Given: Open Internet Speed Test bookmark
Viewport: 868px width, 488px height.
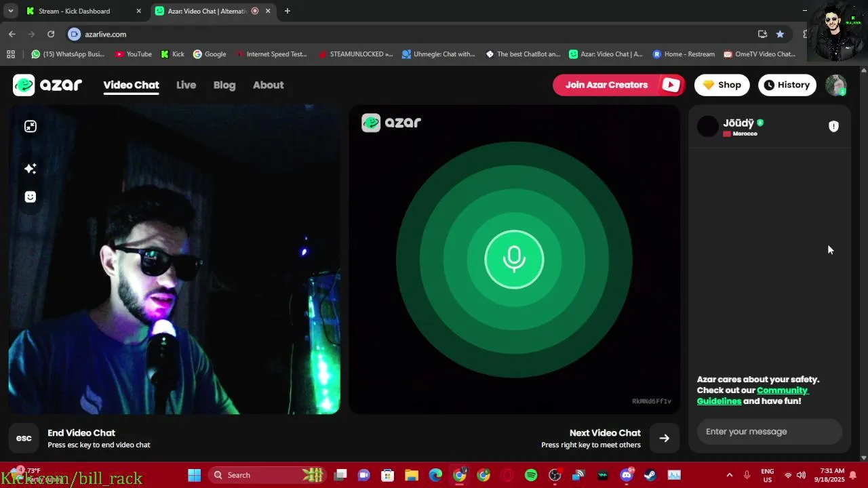Looking at the screenshot, I should coord(271,54).
